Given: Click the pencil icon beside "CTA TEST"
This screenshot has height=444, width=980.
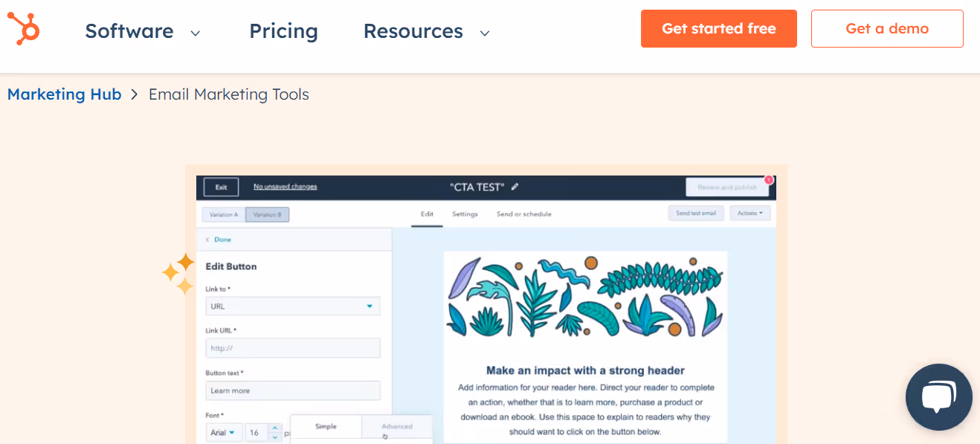Looking at the screenshot, I should point(515,187).
